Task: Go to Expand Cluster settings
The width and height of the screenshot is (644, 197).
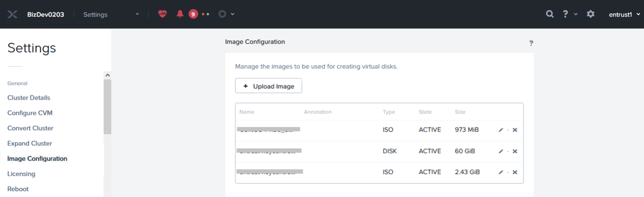Action: pyautogui.click(x=30, y=144)
